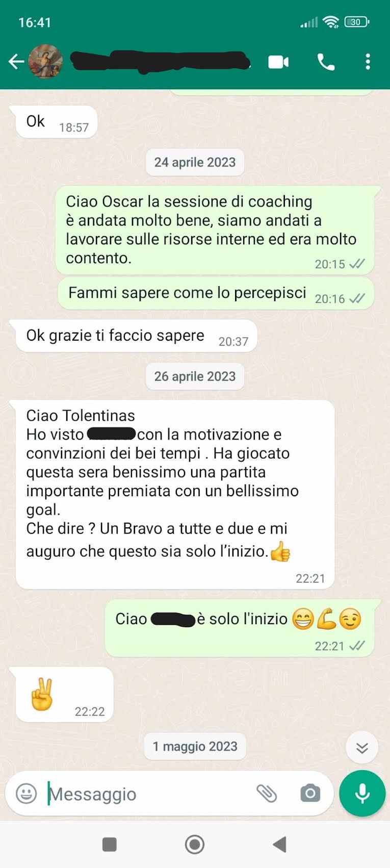
Task: Tap the '1 maggio 2023' date chip
Action: [195, 747]
